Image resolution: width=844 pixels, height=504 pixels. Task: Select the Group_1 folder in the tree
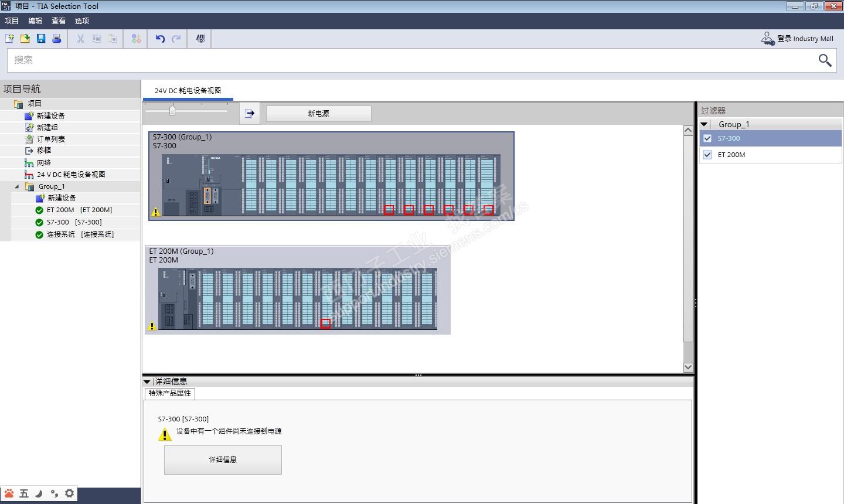(52, 187)
